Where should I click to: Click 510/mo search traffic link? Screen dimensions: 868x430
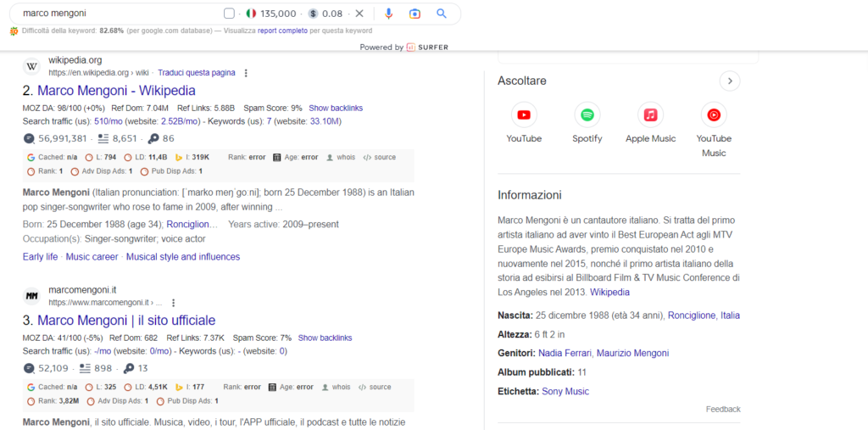pyautogui.click(x=108, y=120)
